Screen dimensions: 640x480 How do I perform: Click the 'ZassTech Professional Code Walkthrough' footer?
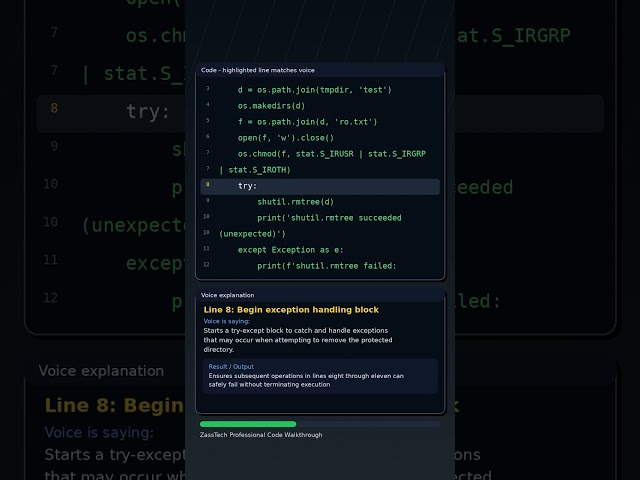261,435
